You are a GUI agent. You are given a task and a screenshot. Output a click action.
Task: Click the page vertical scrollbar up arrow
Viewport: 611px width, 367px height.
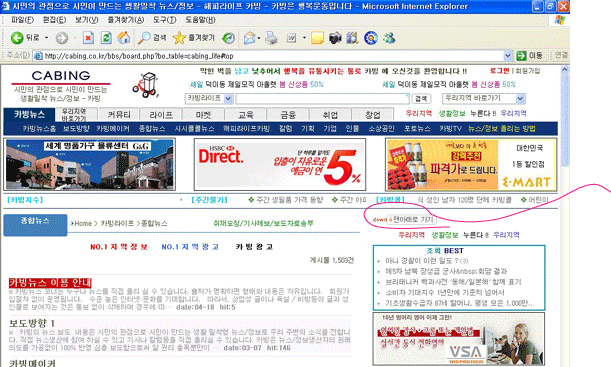click(564, 70)
